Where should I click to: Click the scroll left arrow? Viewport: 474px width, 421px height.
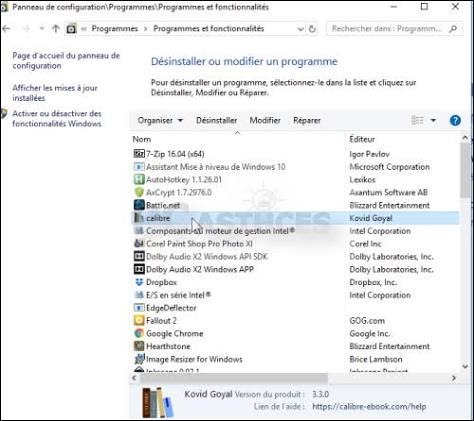[134, 378]
